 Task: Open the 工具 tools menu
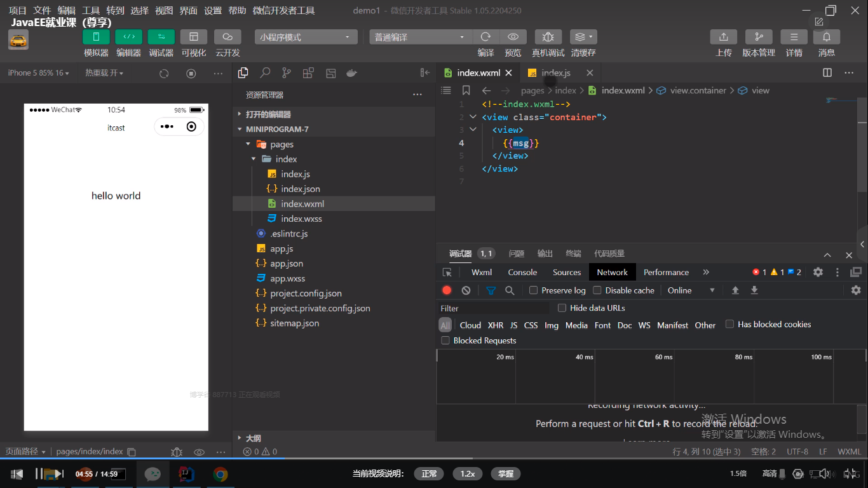click(91, 10)
